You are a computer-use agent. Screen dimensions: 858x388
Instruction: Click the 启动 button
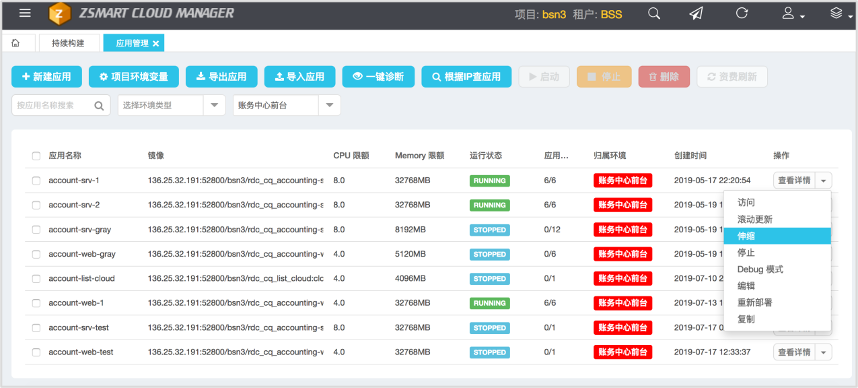[544, 77]
